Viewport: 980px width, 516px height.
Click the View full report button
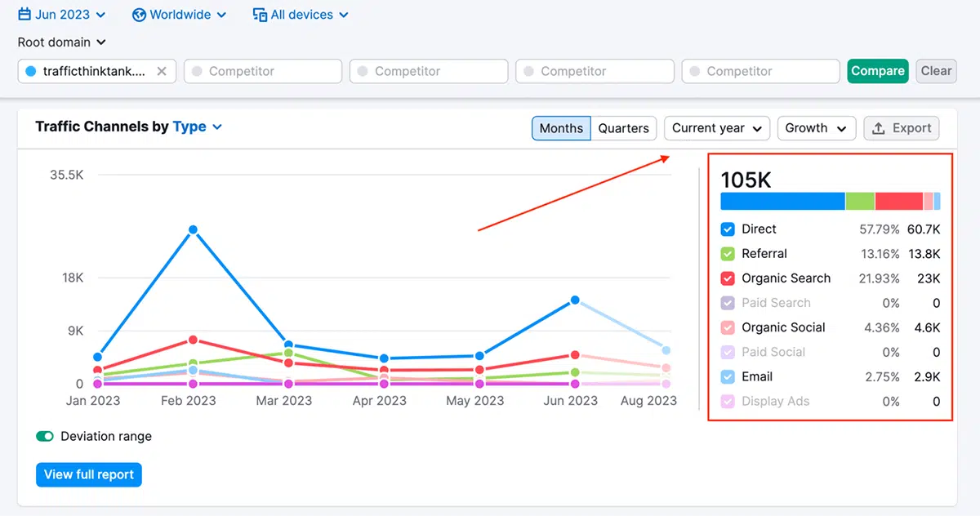tap(88, 474)
